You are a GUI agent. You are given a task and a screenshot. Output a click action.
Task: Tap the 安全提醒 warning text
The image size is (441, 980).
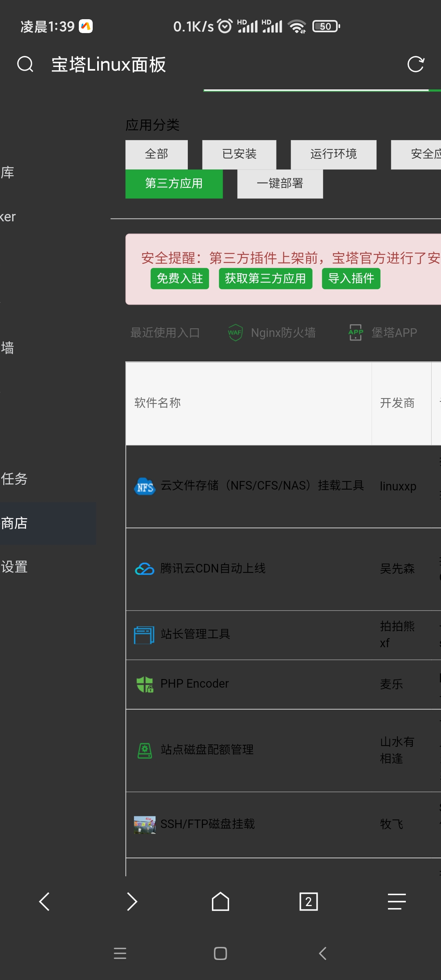[291, 258]
